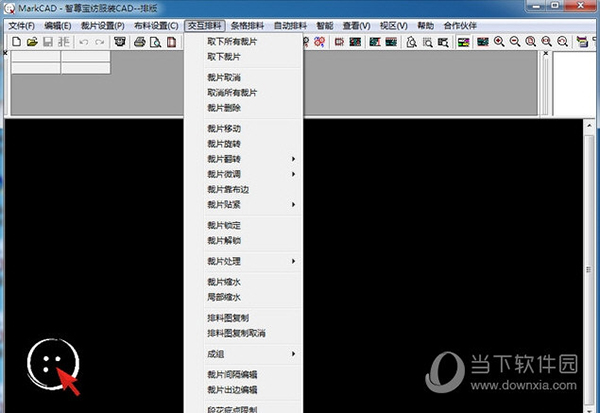The width and height of the screenshot is (600, 413).
Task: Open the 查看(V) menu
Action: 356,26
